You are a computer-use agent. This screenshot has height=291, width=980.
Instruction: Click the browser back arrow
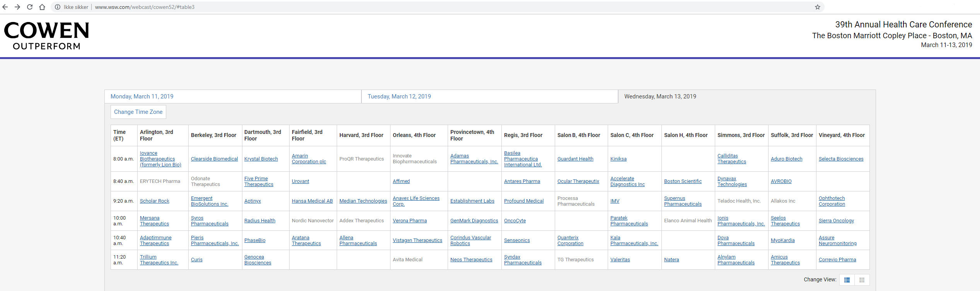[x=5, y=7]
